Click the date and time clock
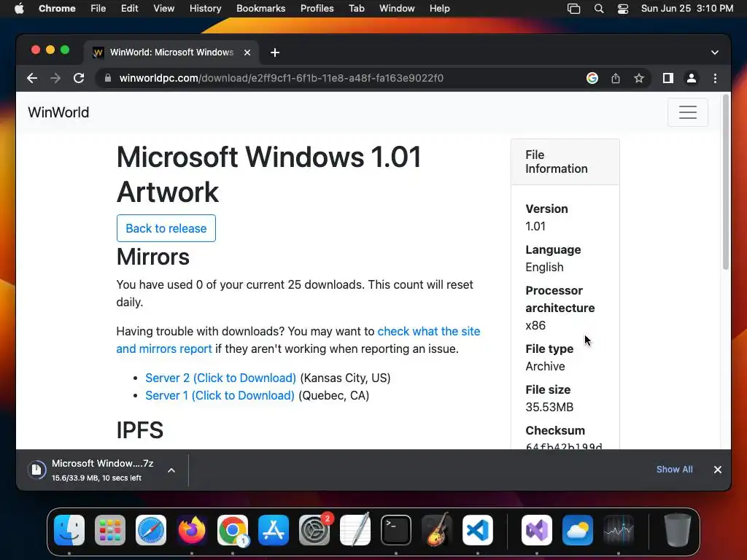Image resolution: width=747 pixels, height=560 pixels. 687,9
